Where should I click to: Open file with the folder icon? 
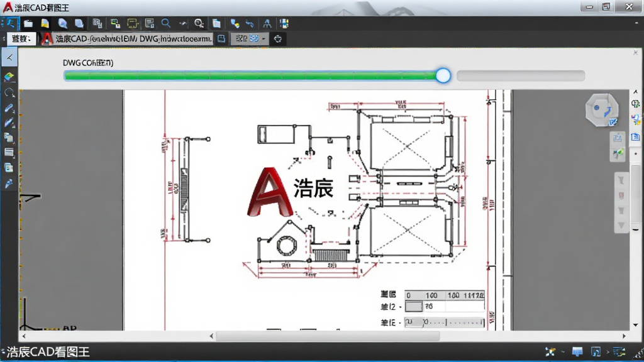click(x=28, y=24)
